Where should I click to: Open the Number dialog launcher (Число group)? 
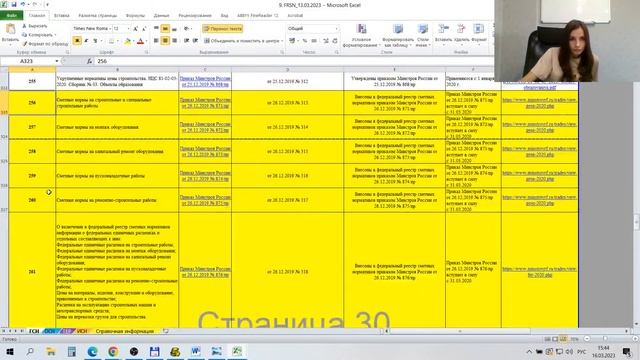tap(337, 53)
